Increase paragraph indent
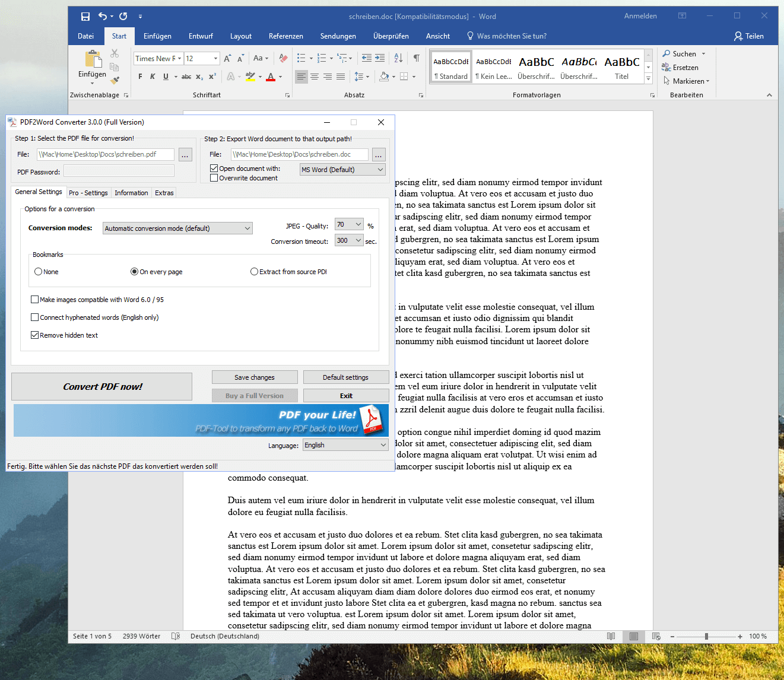 pyautogui.click(x=380, y=58)
